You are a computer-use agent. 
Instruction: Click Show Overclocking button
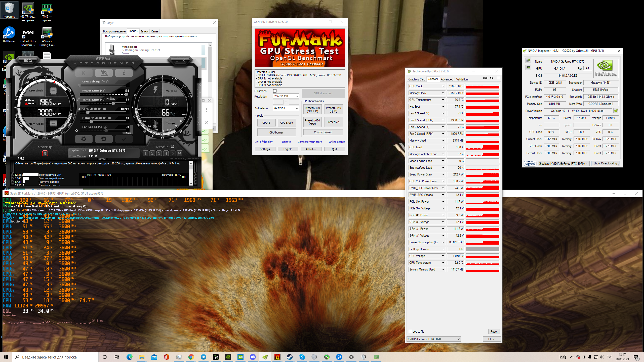(605, 163)
